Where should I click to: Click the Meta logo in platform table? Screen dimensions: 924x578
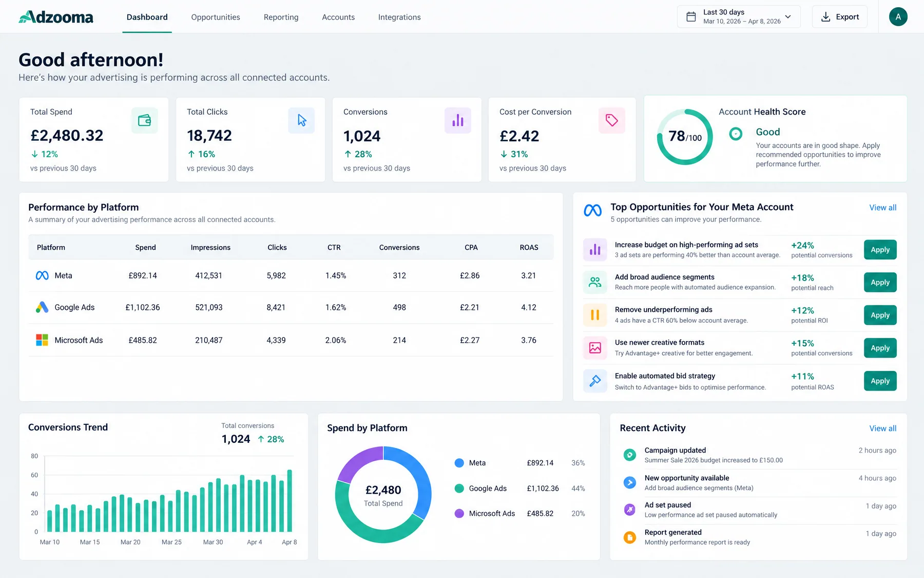(42, 275)
